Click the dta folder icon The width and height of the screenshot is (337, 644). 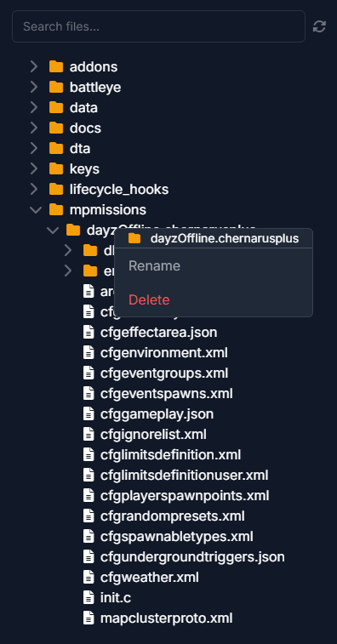56,148
